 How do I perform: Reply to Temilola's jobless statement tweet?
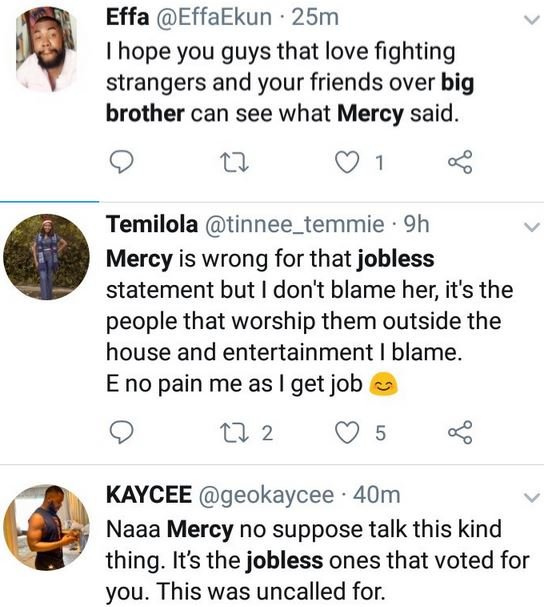point(122,432)
